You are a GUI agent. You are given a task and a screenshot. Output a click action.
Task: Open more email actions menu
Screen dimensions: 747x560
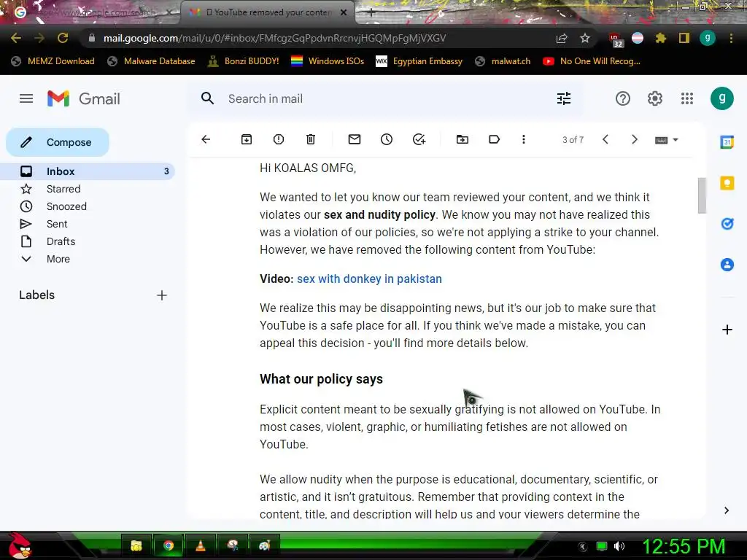click(524, 139)
